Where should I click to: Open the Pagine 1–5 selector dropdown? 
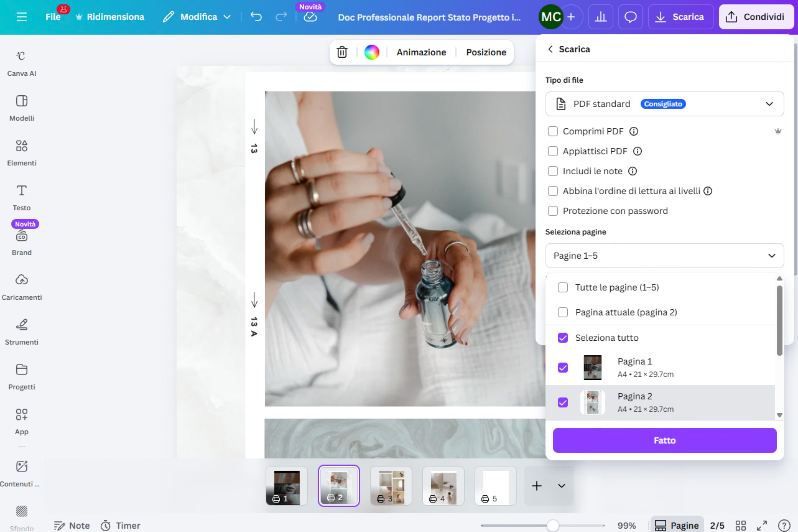tap(664, 256)
